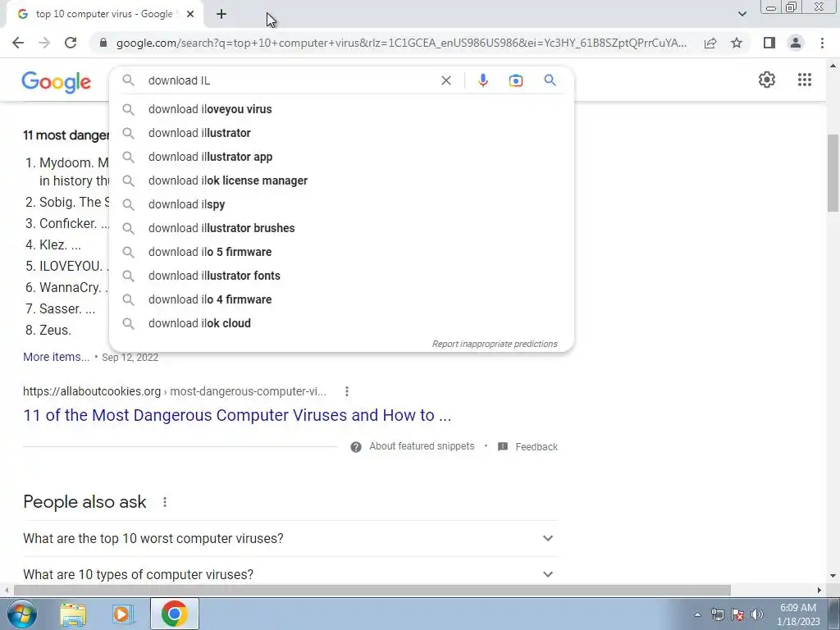Open 'About featured snippets' help
Image resolution: width=840 pixels, height=630 pixels.
point(422,446)
